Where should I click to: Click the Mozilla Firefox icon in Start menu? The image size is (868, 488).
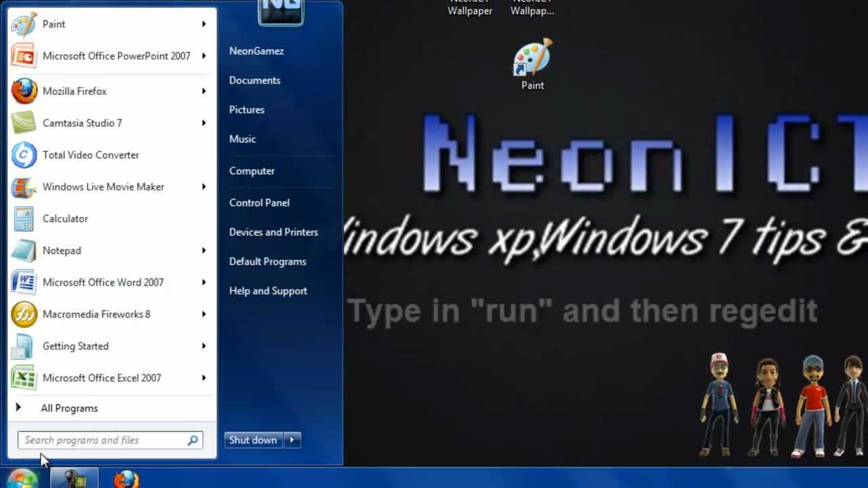point(24,91)
